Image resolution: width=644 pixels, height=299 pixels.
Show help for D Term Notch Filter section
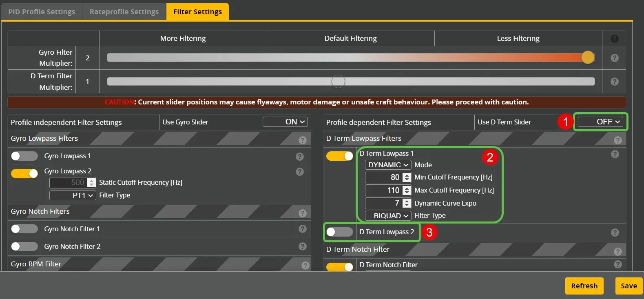tap(617, 251)
